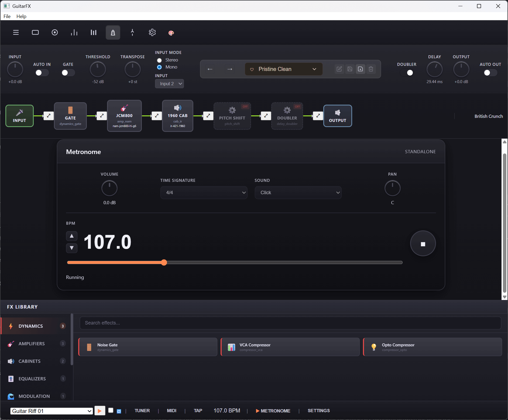Delete the Pristine Clean preset via trash icon
The width and height of the screenshot is (508, 420).
371,69
